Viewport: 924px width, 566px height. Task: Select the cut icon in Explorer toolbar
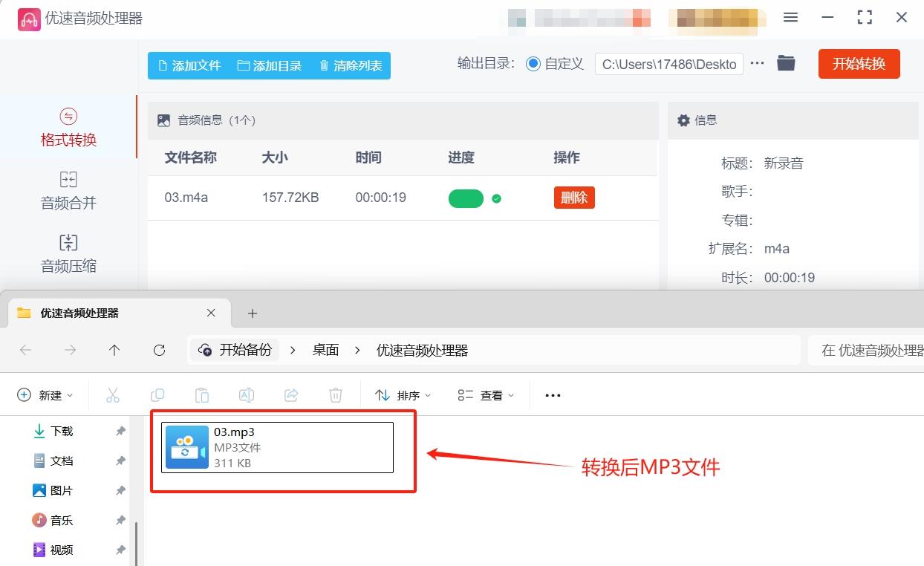pyautogui.click(x=113, y=394)
